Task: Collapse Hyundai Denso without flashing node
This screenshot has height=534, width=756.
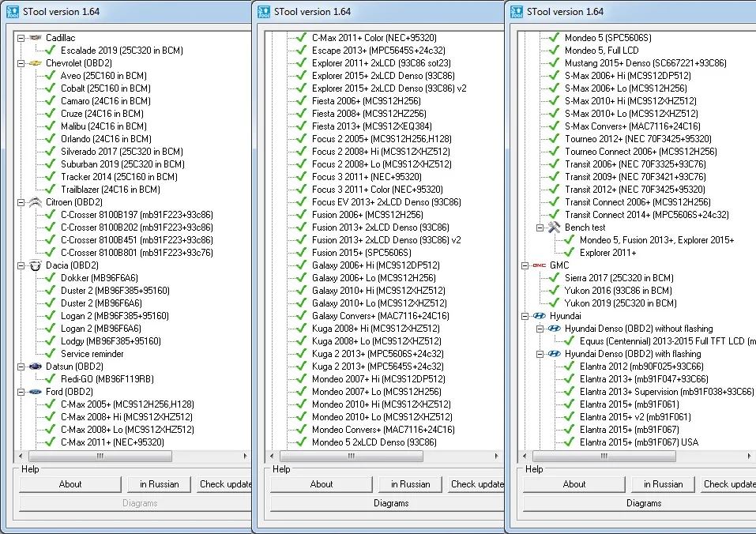Action: (540, 329)
